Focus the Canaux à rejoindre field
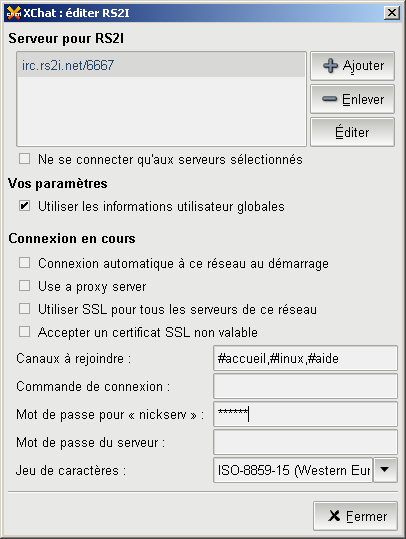The height and width of the screenshot is (539, 406). tap(305, 358)
